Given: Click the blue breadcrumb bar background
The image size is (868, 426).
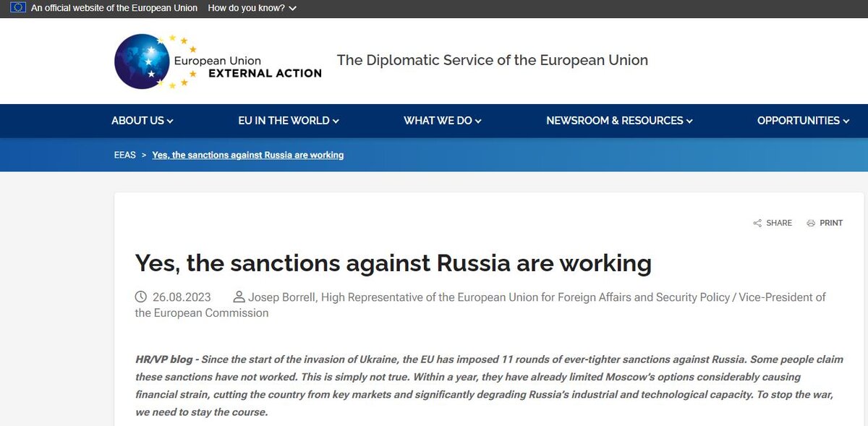Looking at the screenshot, I should (579, 155).
